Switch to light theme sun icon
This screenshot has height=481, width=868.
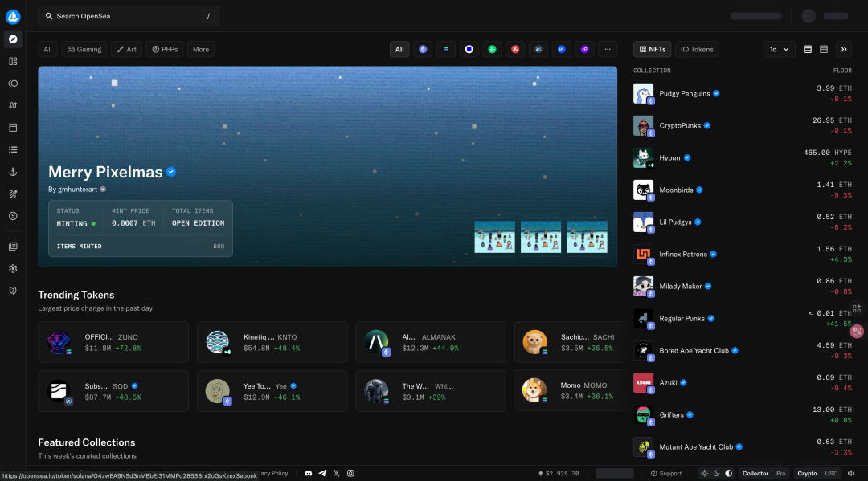(x=704, y=473)
